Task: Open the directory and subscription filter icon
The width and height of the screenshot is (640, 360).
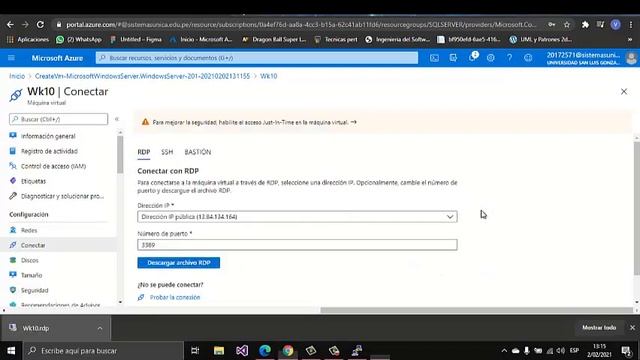Action: 453,58
